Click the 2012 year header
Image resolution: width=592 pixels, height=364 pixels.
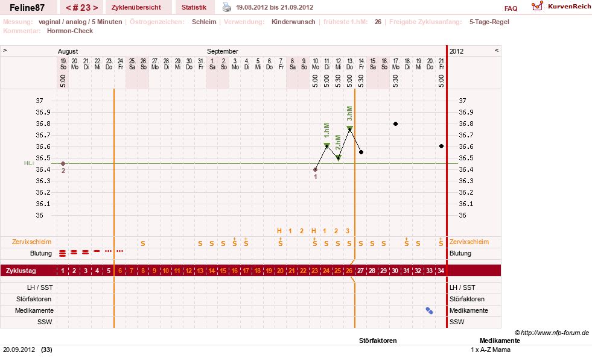click(x=456, y=51)
